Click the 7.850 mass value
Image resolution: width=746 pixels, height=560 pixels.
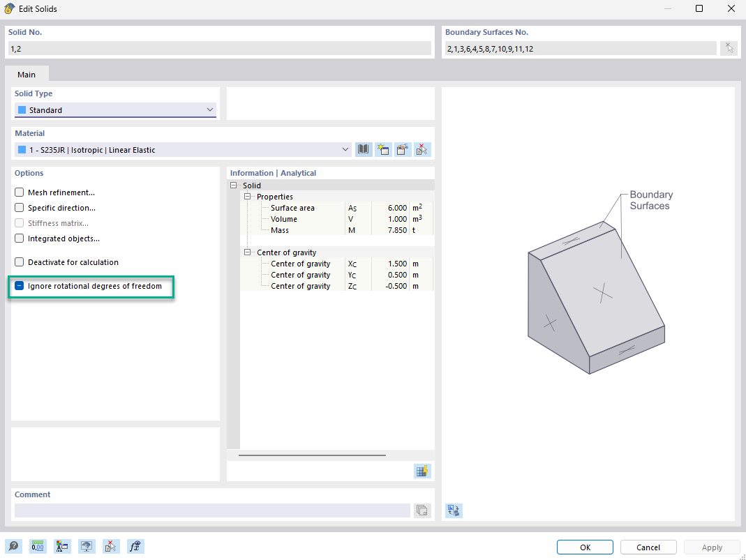[x=397, y=230]
